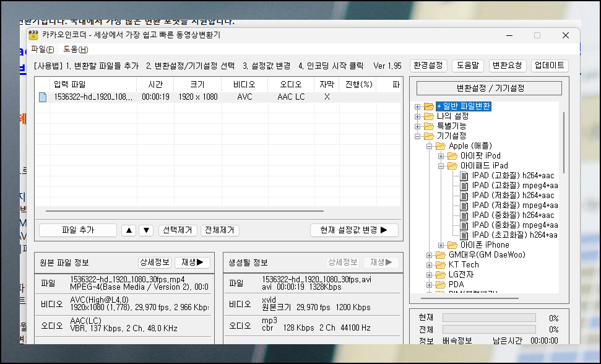Image resolution: width=601 pixels, height=364 pixels.
Task: Open 환경설정 settings button
Action: pyautogui.click(x=428, y=66)
